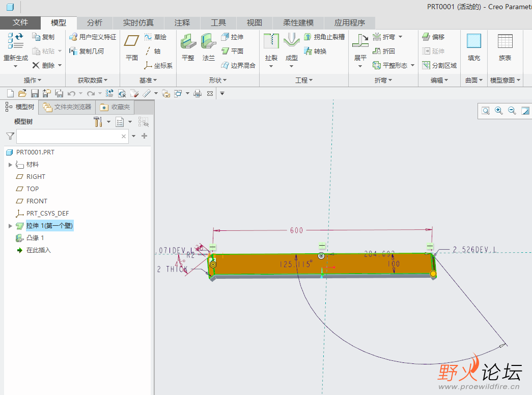The width and height of the screenshot is (532, 395).
Task: Switch to the Live Simulation (实时仿真) tab
Action: coord(138,23)
